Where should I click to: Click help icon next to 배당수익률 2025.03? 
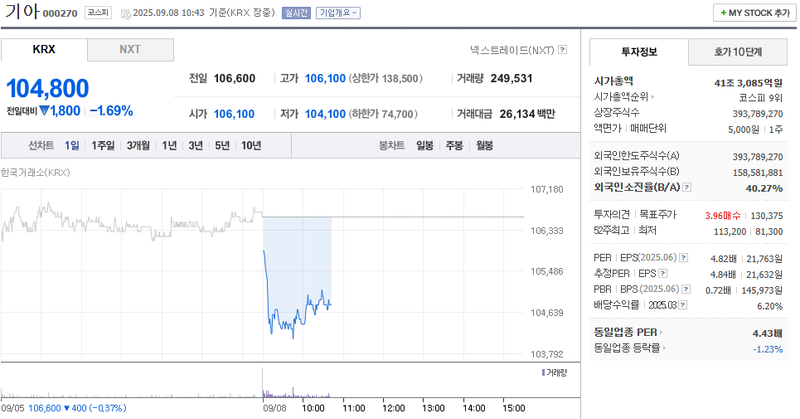coord(683,305)
